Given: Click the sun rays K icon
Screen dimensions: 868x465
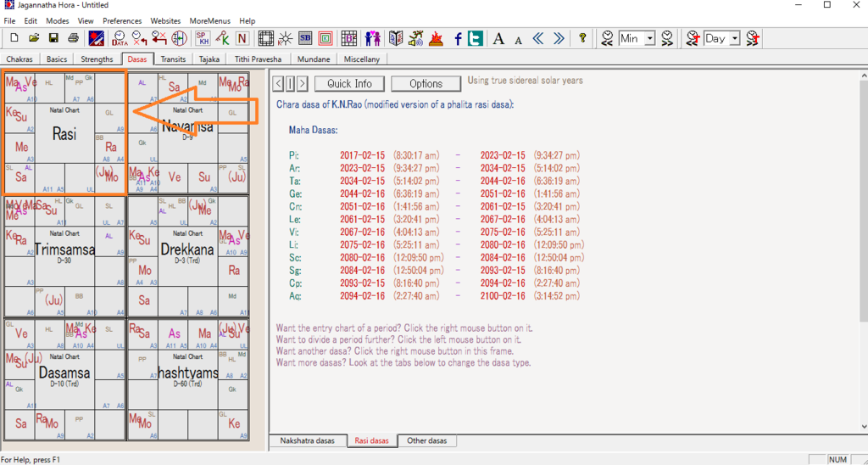Looking at the screenshot, I should click(286, 38).
